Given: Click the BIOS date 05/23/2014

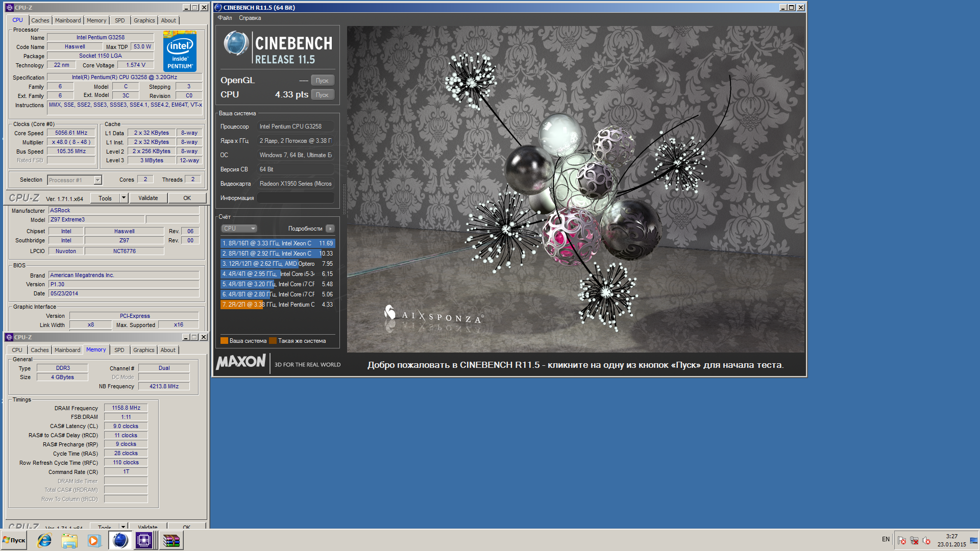Looking at the screenshot, I should pyautogui.click(x=124, y=293).
